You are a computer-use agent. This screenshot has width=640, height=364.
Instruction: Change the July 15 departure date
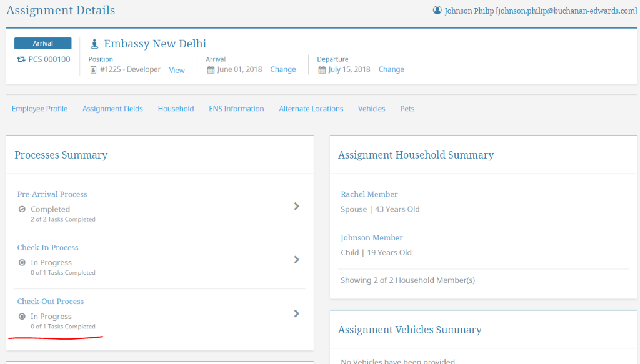point(391,69)
